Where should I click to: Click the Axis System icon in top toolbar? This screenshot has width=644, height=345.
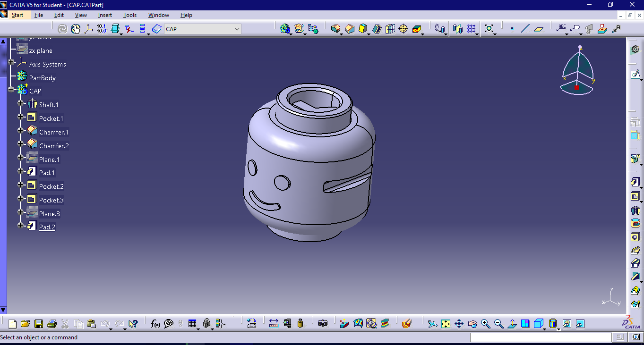point(89,29)
